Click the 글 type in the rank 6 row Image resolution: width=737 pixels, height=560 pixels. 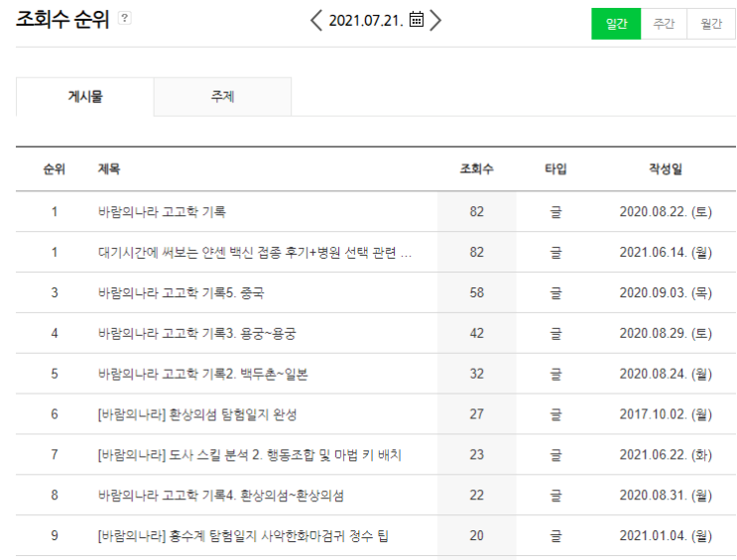[x=555, y=414]
